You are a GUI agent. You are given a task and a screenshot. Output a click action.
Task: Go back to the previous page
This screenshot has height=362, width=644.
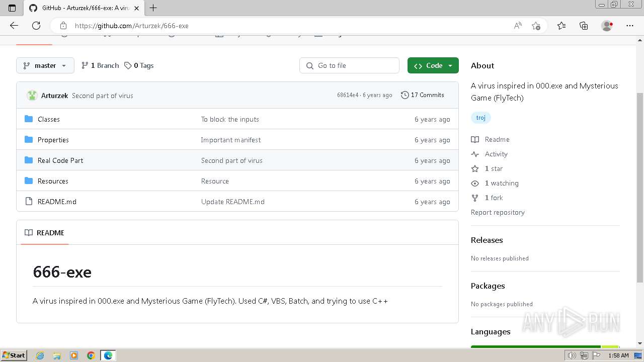pyautogui.click(x=14, y=26)
